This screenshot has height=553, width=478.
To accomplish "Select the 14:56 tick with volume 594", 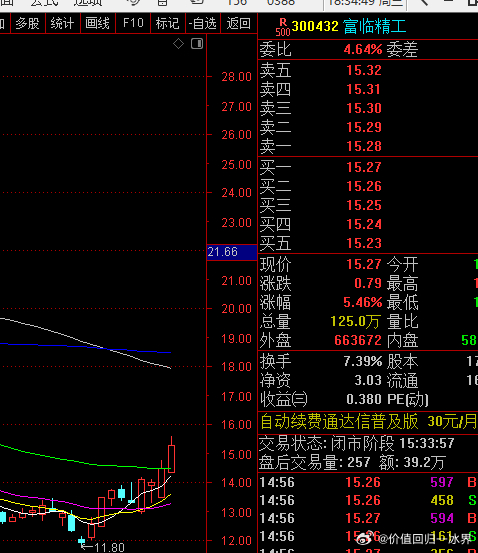I will 368,518.
